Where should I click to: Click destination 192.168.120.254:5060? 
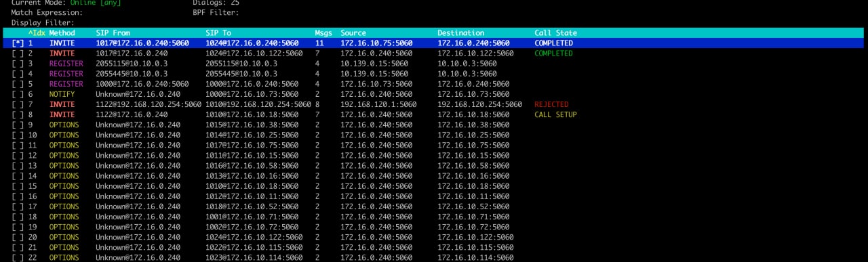[479, 105]
